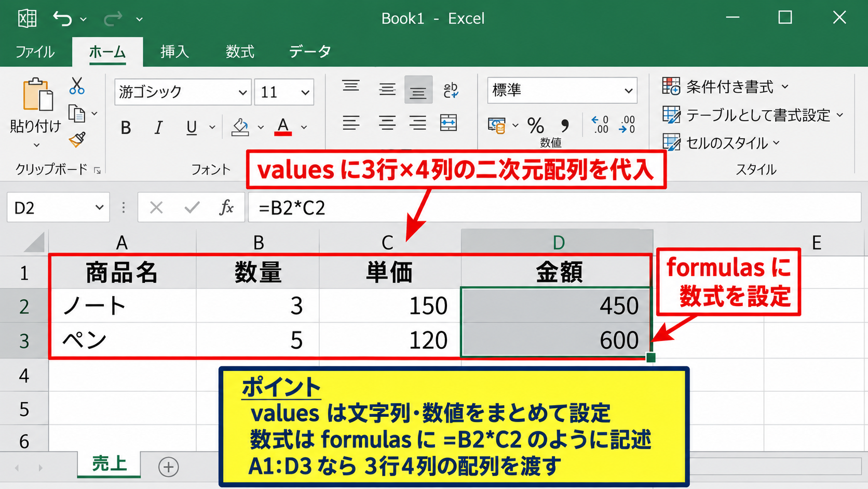Click the Cut scissors icon
The height and width of the screenshot is (489, 868).
[77, 86]
